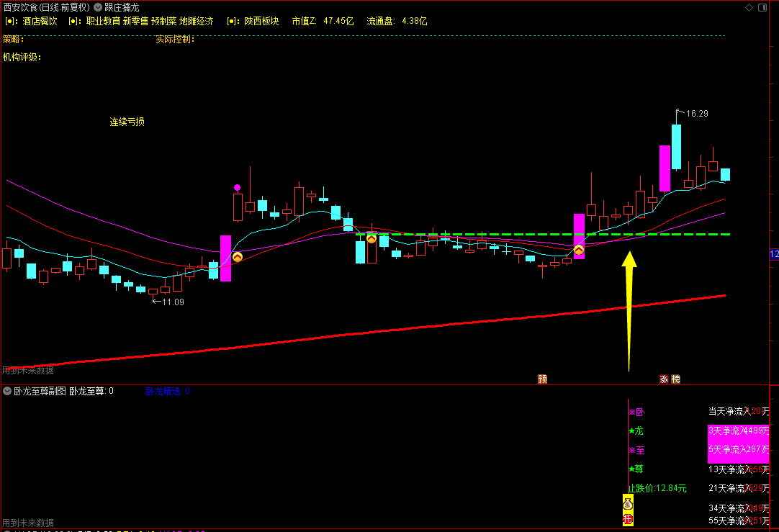This screenshot has height=532, width=779.
Task: Open the 预制菜 concept tag
Action: click(164, 22)
